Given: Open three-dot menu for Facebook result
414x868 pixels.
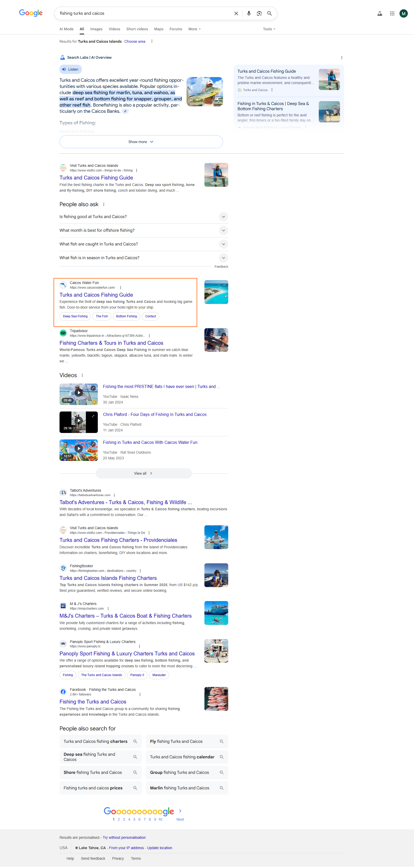Looking at the screenshot, I should point(140,694).
